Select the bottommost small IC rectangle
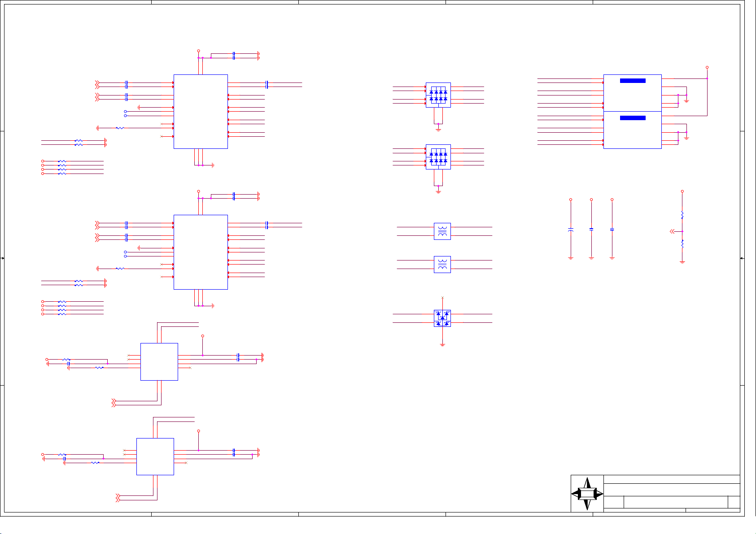 click(x=155, y=456)
